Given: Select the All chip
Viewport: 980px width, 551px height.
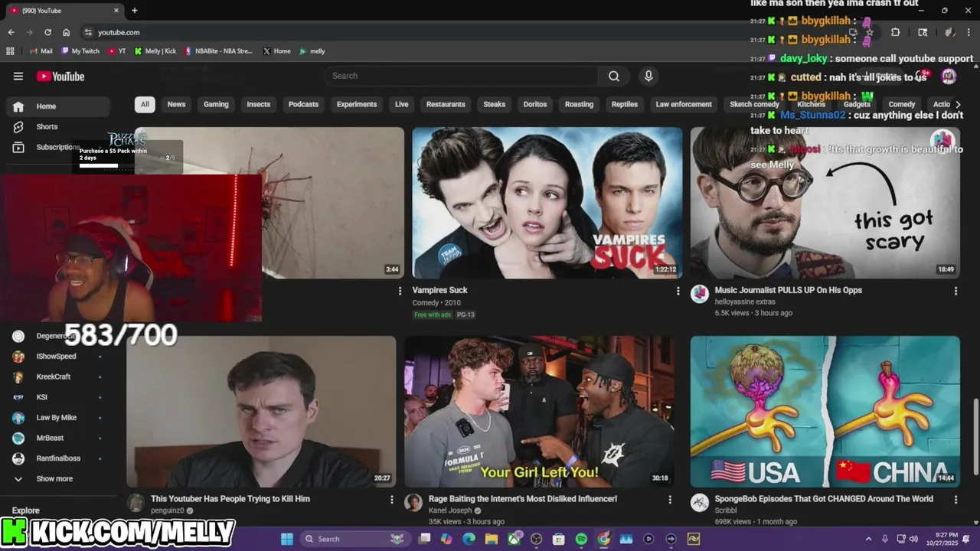Looking at the screenshot, I should click(x=145, y=104).
